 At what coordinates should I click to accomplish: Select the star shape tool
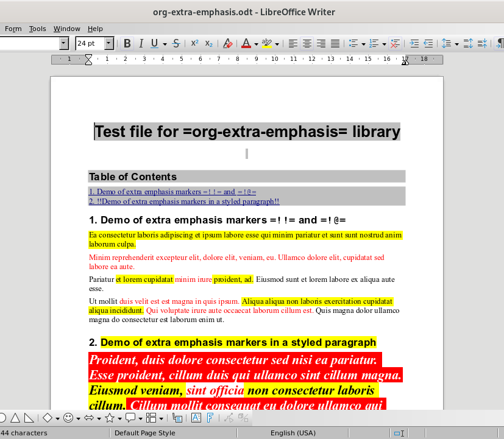(x=110, y=418)
